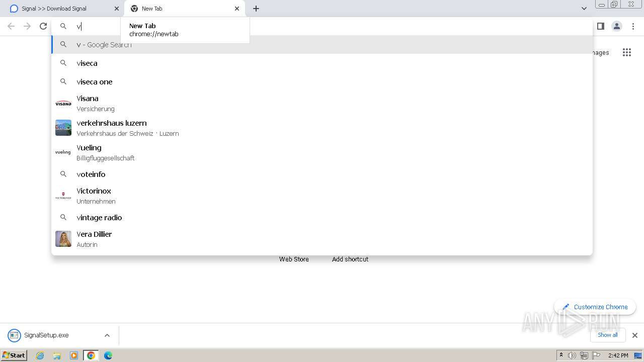Open the tab search dropdown arrow
Viewport: 644px width, 362px height.
tap(584, 9)
